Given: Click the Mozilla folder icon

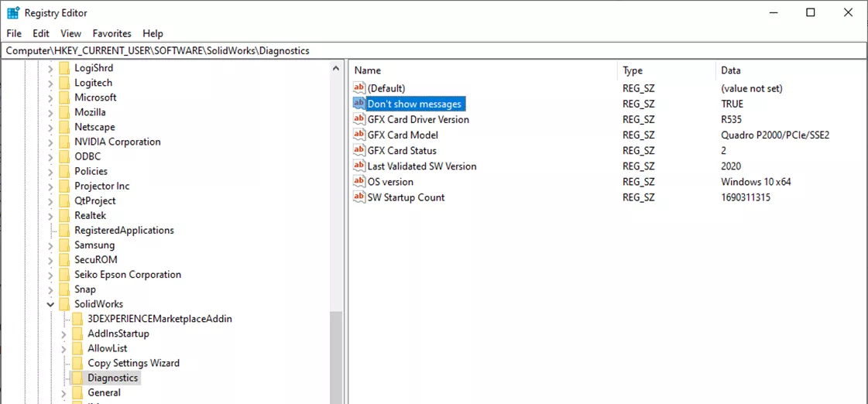Looking at the screenshot, I should coord(65,112).
